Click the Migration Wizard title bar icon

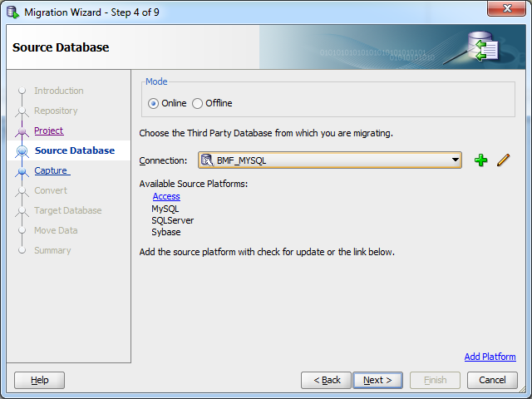point(13,12)
